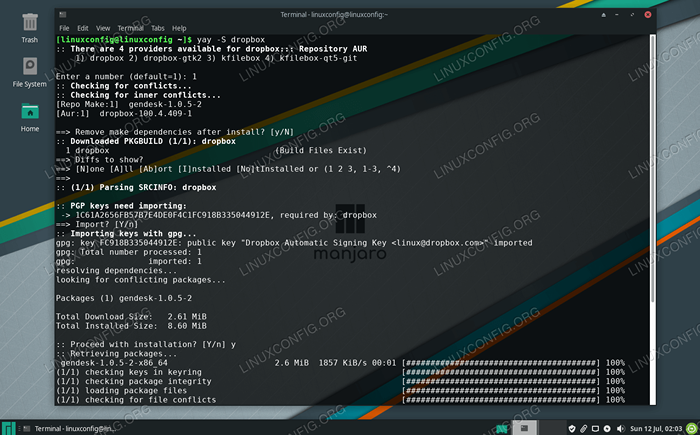Click the terminal window menu icon in title bar
The image size is (700, 435).
[62, 15]
